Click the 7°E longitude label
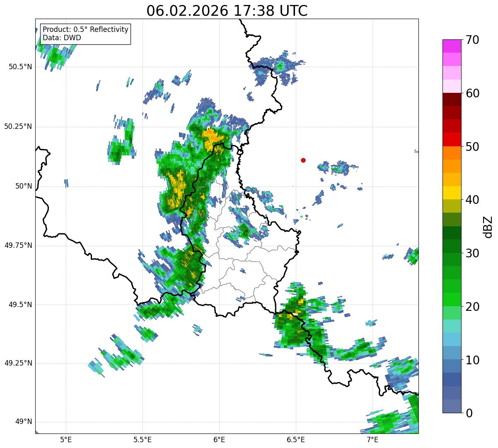The image size is (498, 448). (x=372, y=440)
